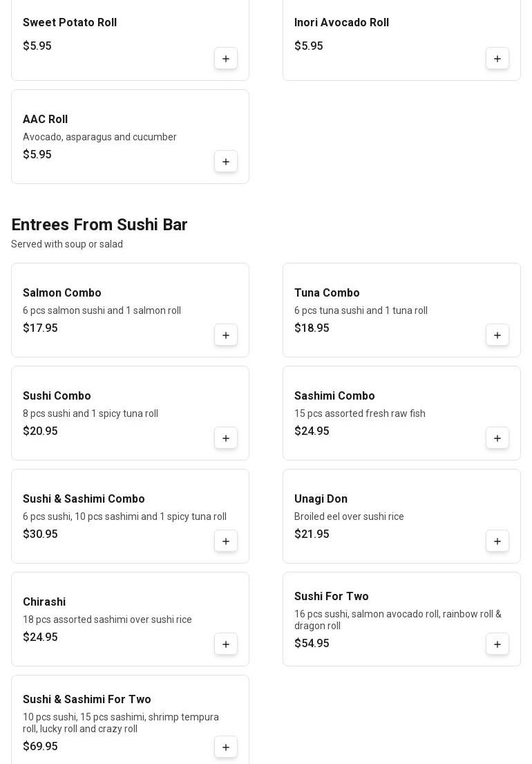Add Chirashi to the order

226,644
